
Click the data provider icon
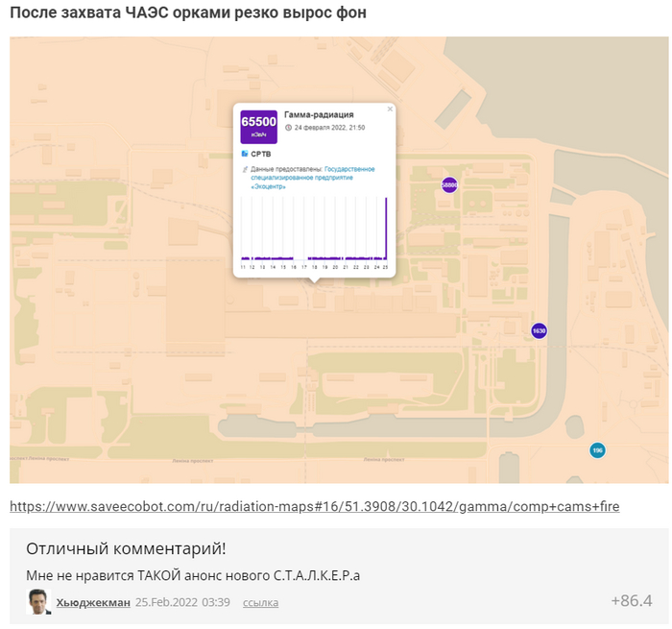(x=244, y=169)
